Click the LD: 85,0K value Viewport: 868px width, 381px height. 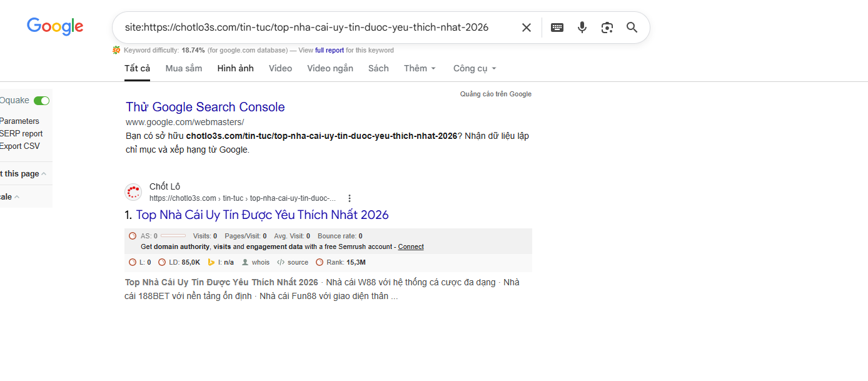[x=184, y=262]
